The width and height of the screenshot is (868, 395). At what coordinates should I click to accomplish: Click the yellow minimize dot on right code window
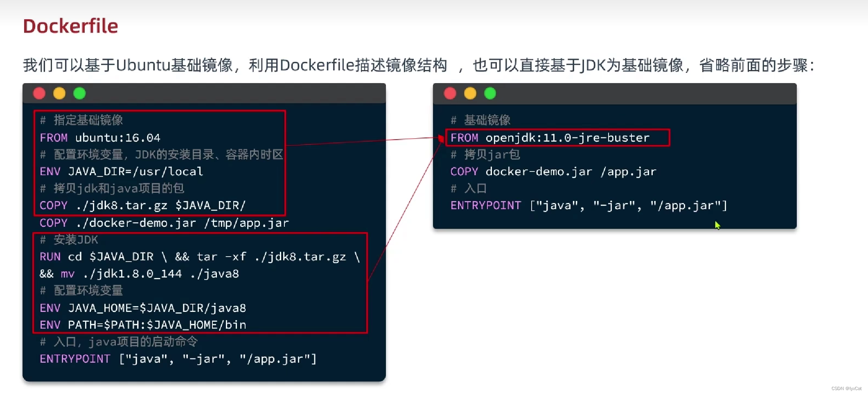pos(470,93)
